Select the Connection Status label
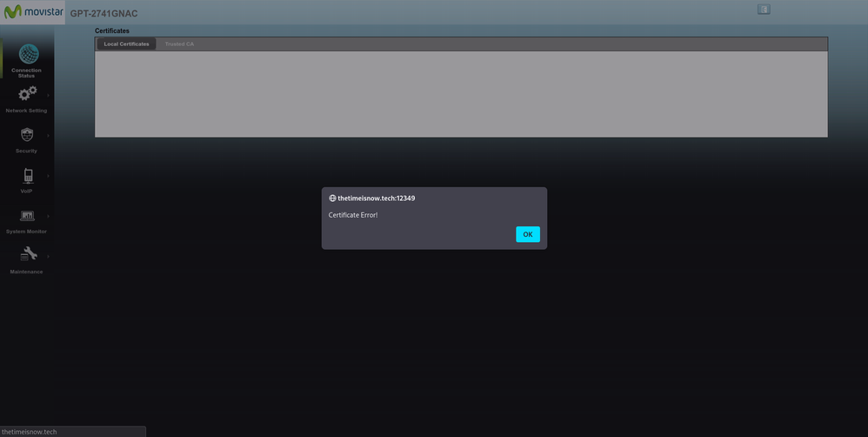 tap(26, 73)
